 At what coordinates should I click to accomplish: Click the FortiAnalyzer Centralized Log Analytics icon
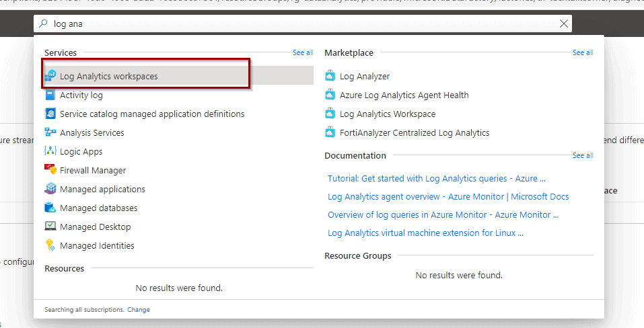[330, 132]
